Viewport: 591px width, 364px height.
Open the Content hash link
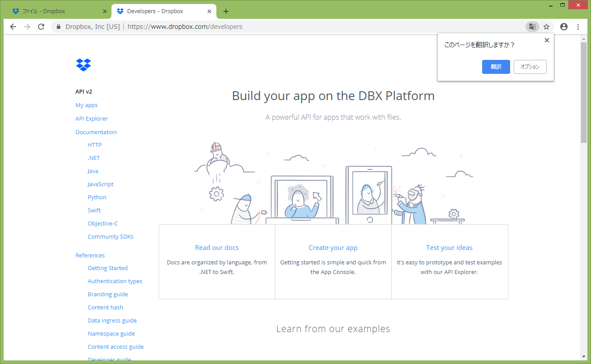105,308
